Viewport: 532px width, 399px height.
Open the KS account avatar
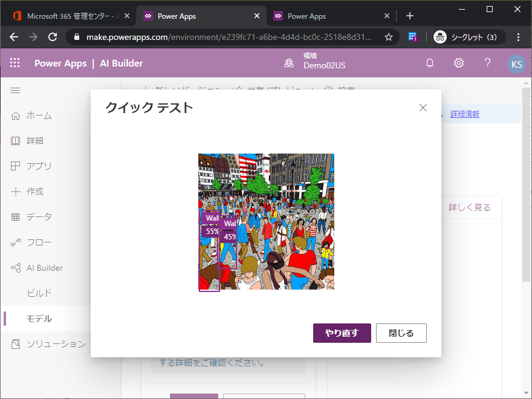[516, 64]
